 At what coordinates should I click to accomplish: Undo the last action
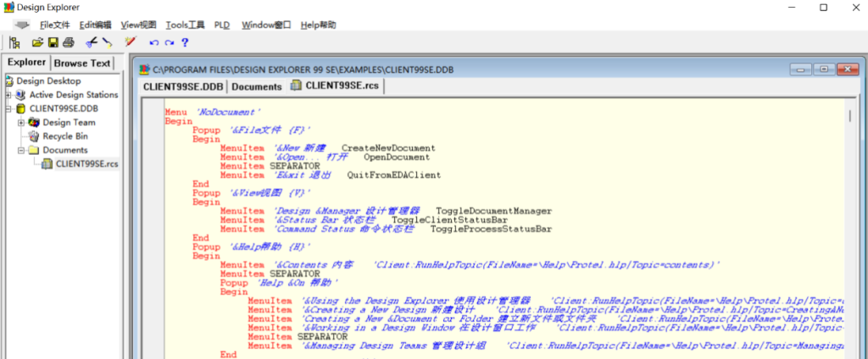coord(153,42)
